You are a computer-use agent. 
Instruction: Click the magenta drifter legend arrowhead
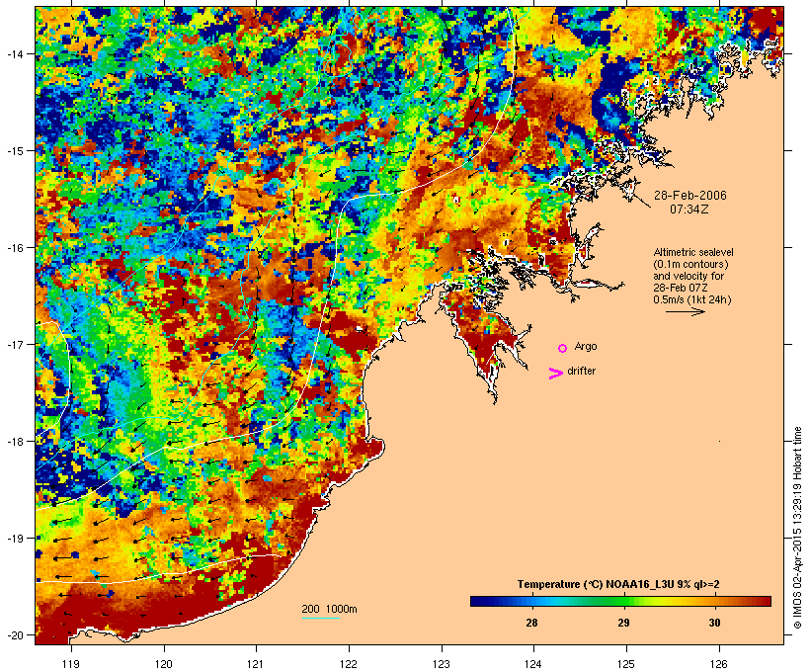556,374
